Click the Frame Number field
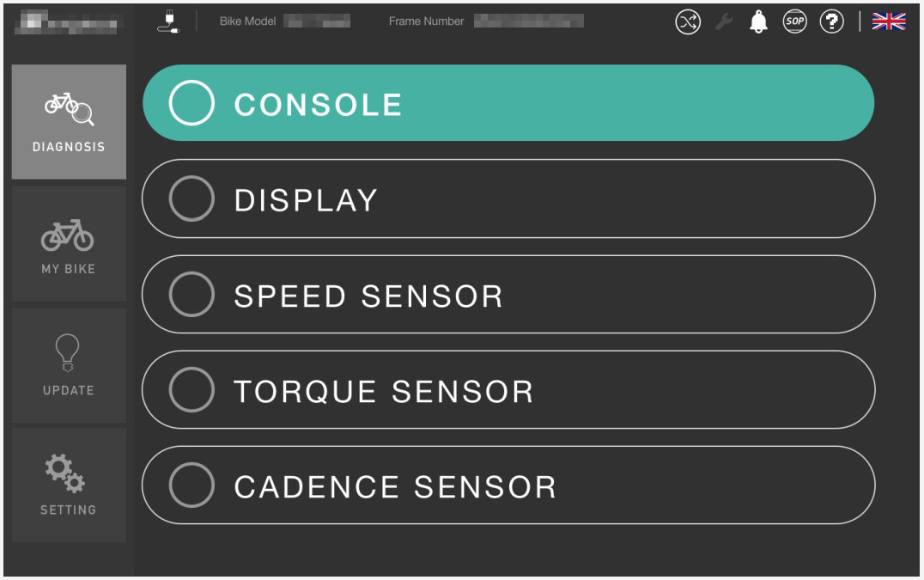The height and width of the screenshot is (580, 924). pyautogui.click(x=528, y=21)
